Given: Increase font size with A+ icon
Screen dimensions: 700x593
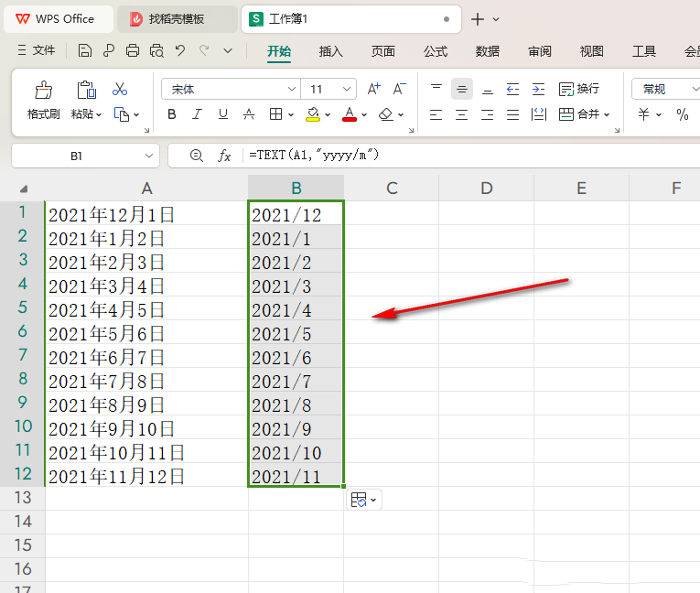Looking at the screenshot, I should tap(373, 89).
